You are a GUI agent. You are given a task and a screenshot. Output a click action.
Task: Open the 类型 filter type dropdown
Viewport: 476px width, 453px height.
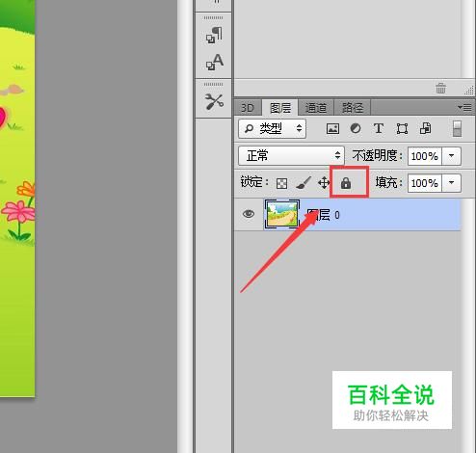[x=272, y=129]
